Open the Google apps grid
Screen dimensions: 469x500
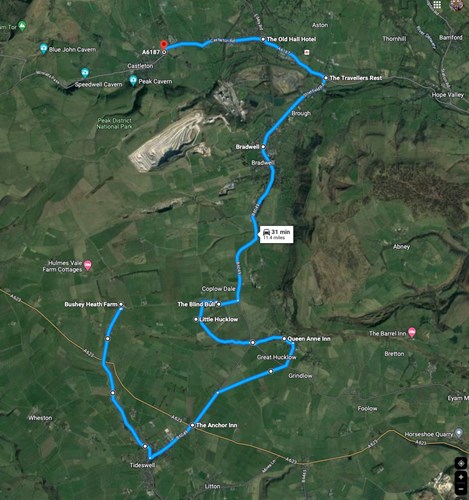(x=437, y=4)
